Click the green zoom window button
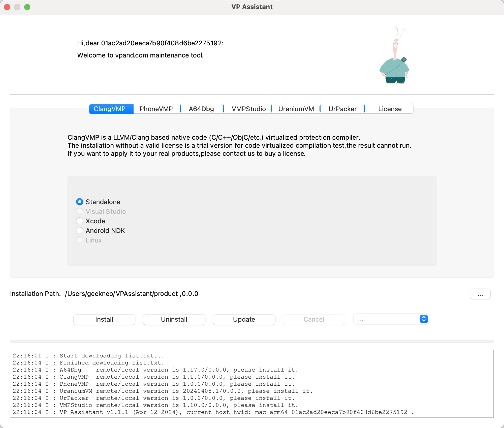The height and width of the screenshot is (428, 504). [x=27, y=7]
